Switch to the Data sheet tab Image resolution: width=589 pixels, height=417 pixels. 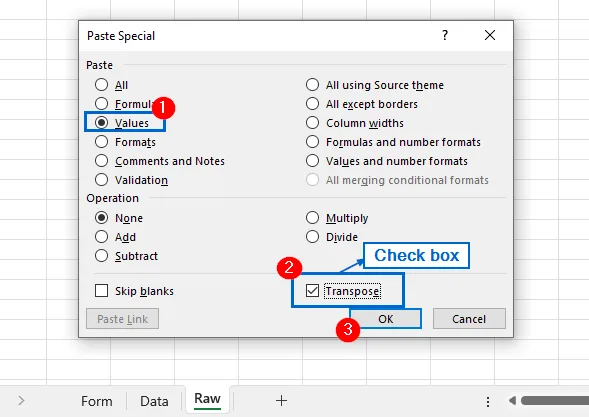tap(154, 401)
